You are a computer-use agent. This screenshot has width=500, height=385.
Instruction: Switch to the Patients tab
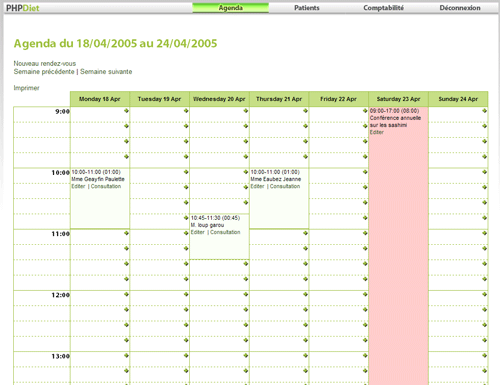tap(307, 8)
